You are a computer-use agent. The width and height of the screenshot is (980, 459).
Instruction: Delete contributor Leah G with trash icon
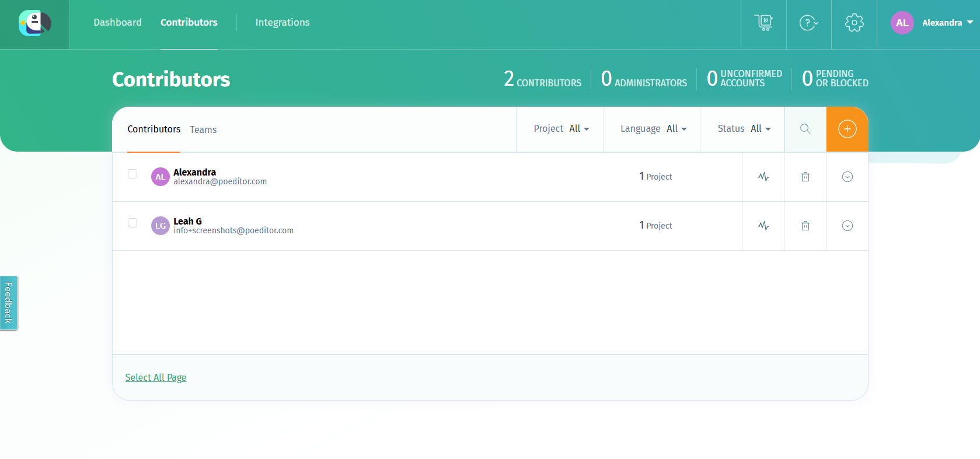pos(805,226)
